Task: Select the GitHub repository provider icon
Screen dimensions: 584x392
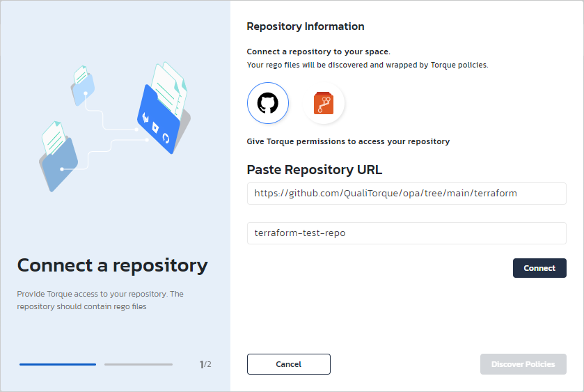Action: point(267,103)
